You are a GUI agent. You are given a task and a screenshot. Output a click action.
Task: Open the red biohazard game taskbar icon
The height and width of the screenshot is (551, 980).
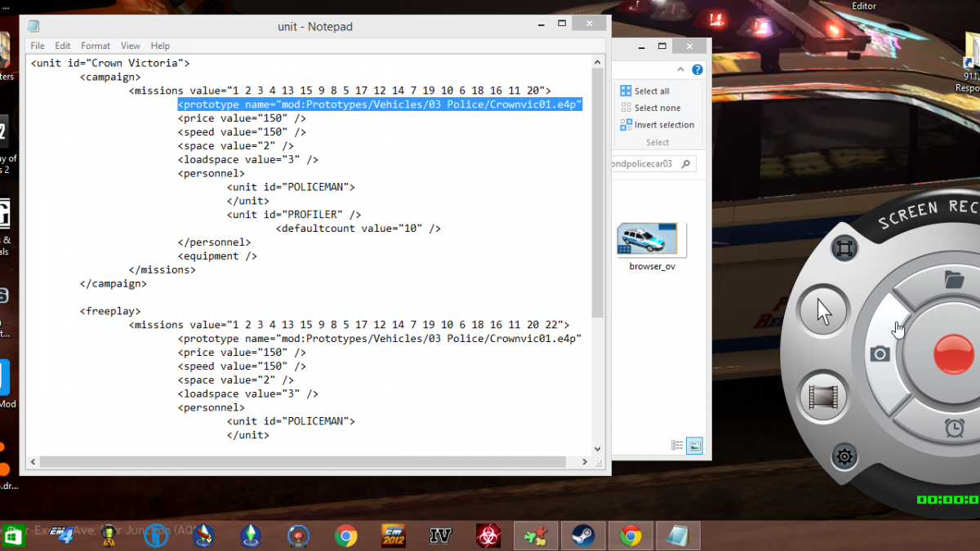coord(488,535)
